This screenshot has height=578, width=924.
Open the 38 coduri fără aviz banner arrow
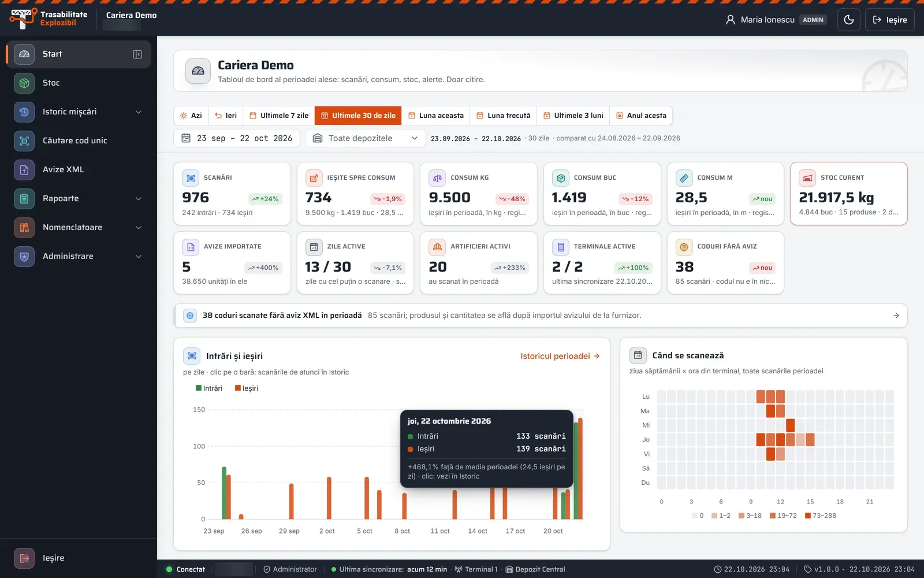point(896,316)
